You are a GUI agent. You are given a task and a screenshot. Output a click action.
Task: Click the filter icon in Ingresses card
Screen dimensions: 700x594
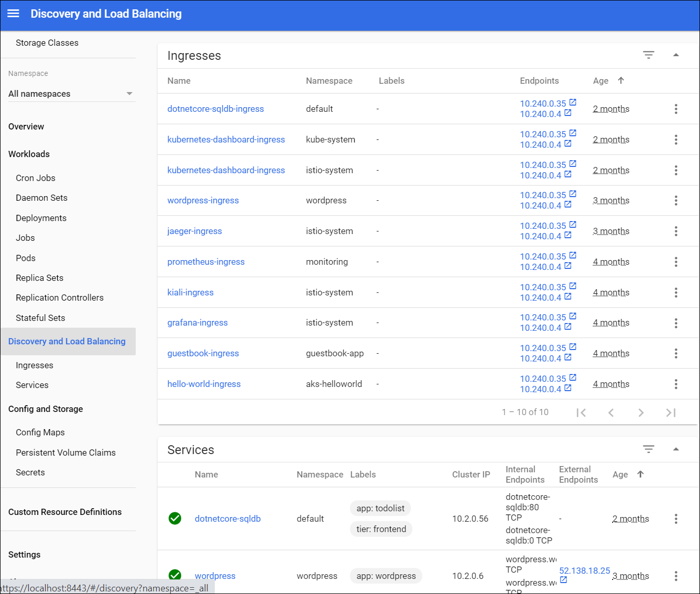(648, 55)
